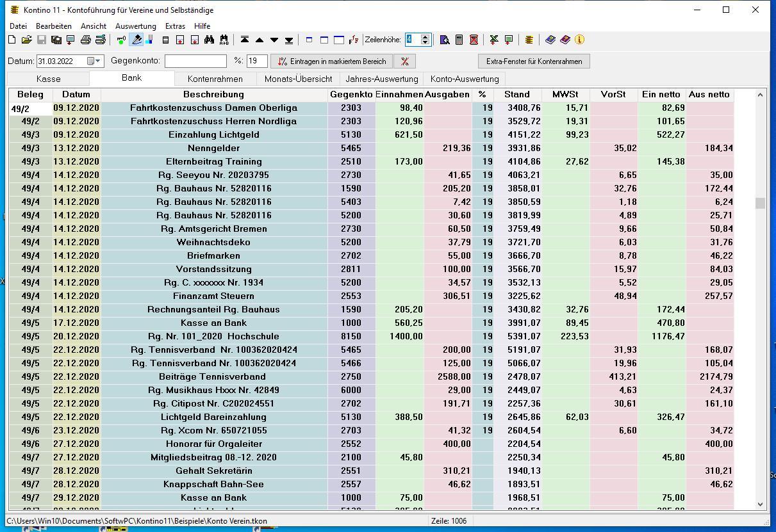Image resolution: width=776 pixels, height=532 pixels.
Task: Toggle the highlighted pen edit tool
Action: point(136,40)
